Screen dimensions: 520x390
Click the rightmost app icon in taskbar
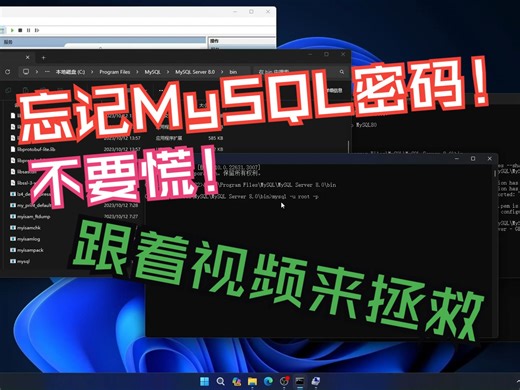(x=315, y=381)
